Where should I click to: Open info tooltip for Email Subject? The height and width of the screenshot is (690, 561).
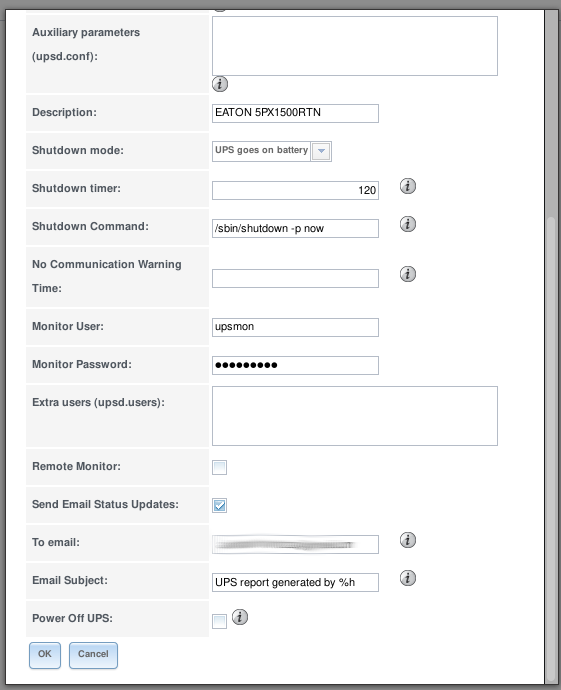[x=408, y=578]
